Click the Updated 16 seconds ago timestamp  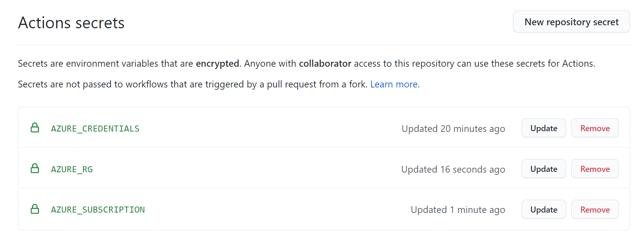coord(453,170)
